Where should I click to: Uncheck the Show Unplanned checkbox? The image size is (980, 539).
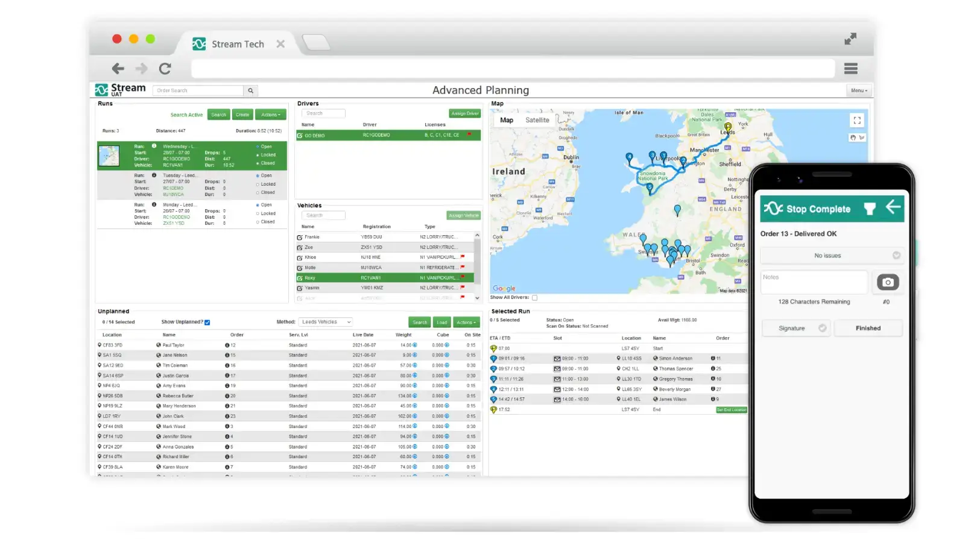207,323
